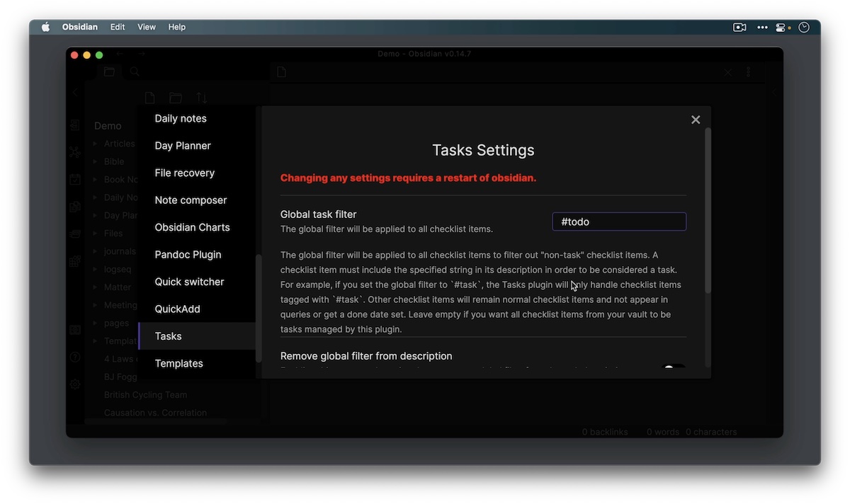
Task: Open the Edit menu
Action: point(118,27)
